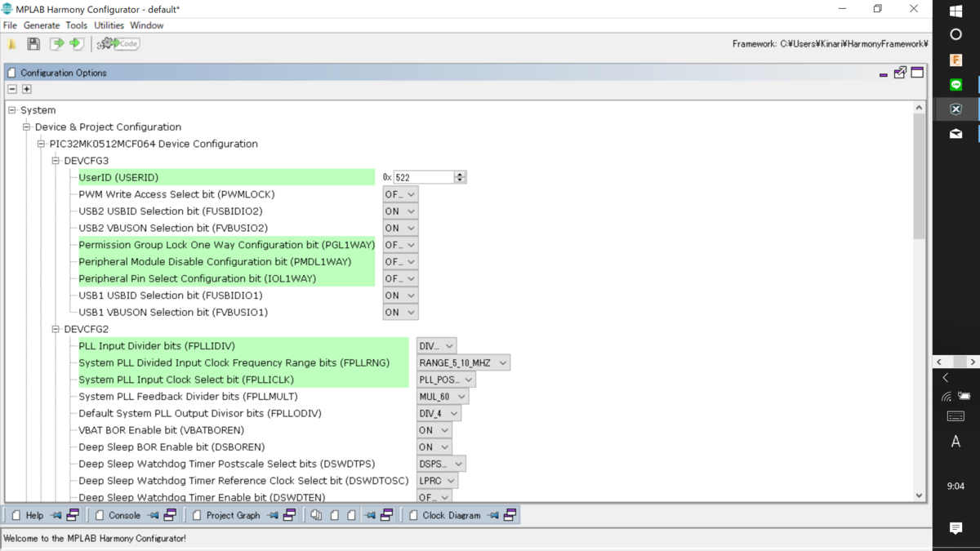Screen dimensions: 980x551
Task: Minimize the Configuration Options panel
Action: point(883,74)
